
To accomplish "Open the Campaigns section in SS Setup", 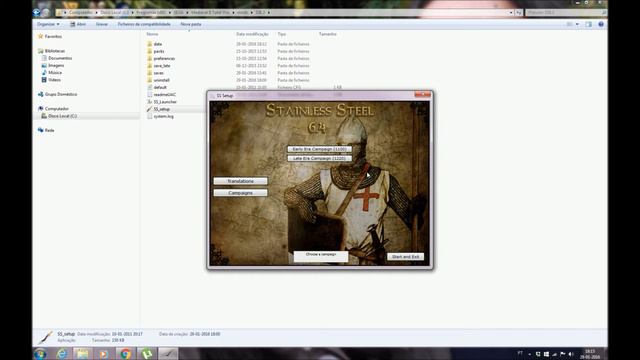I will [240, 193].
